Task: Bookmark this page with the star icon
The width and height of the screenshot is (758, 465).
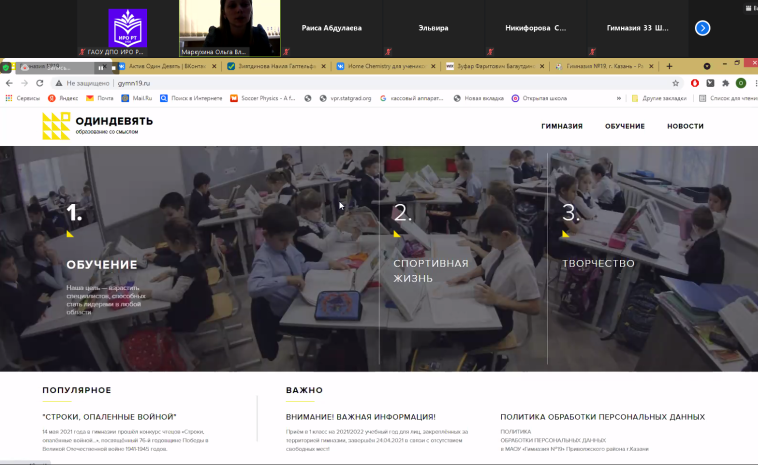Action: (675, 83)
